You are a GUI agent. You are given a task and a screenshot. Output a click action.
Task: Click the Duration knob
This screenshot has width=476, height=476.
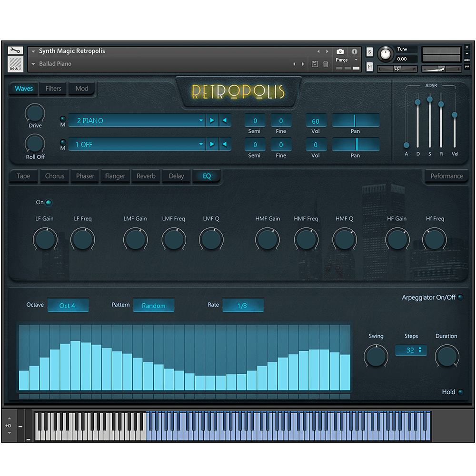coord(447,356)
